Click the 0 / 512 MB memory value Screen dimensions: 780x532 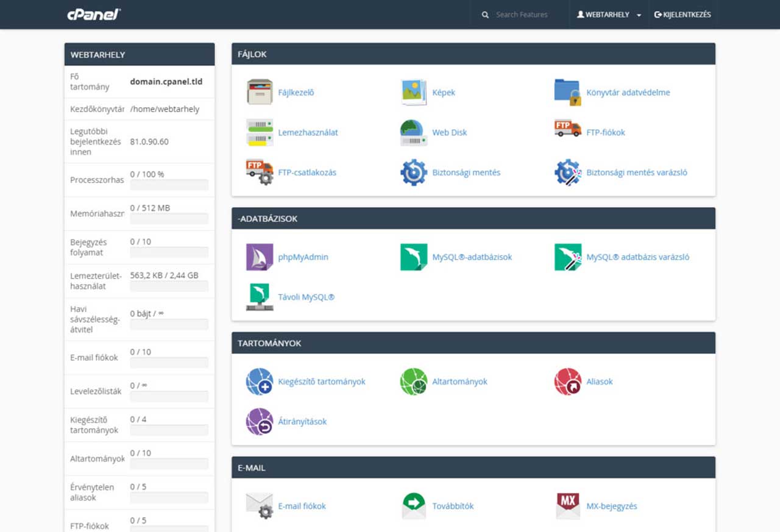point(150,208)
